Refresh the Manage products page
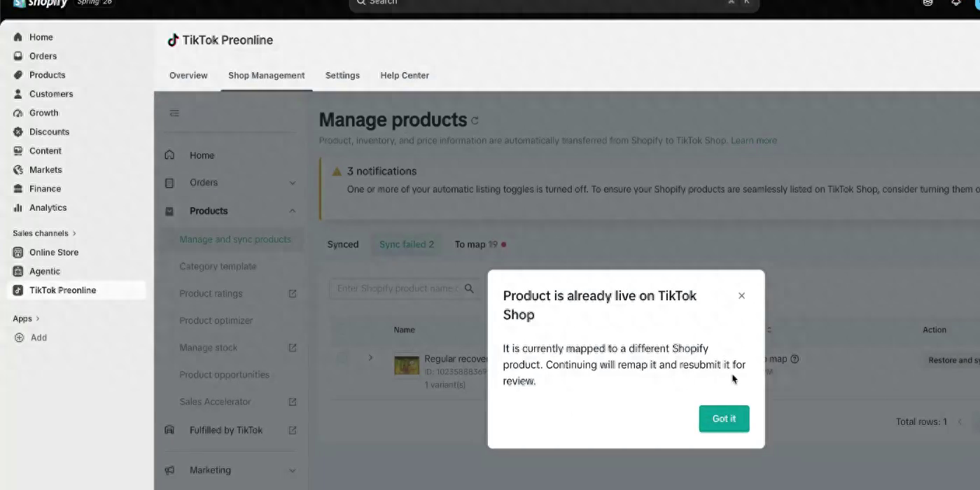The height and width of the screenshot is (490, 980). point(475,120)
